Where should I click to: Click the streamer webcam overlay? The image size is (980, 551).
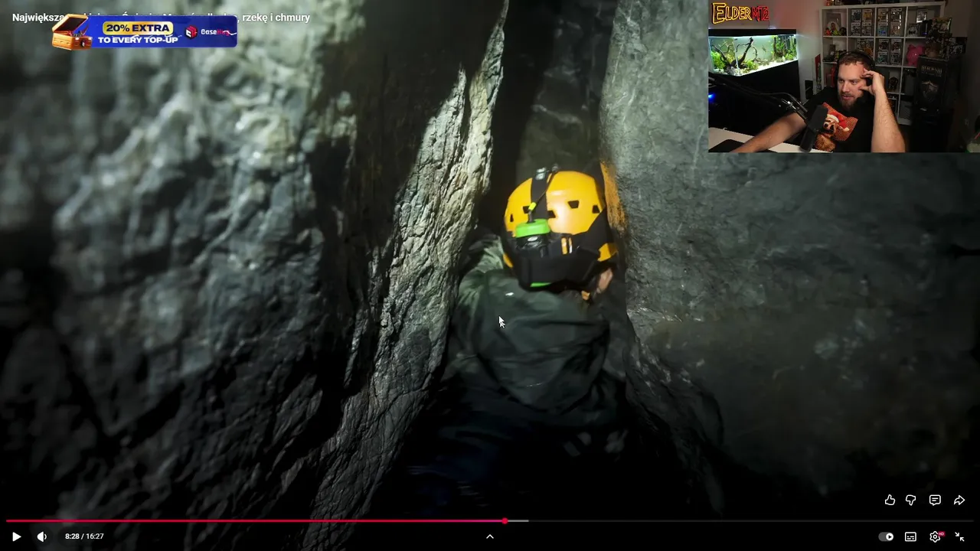[x=844, y=77]
